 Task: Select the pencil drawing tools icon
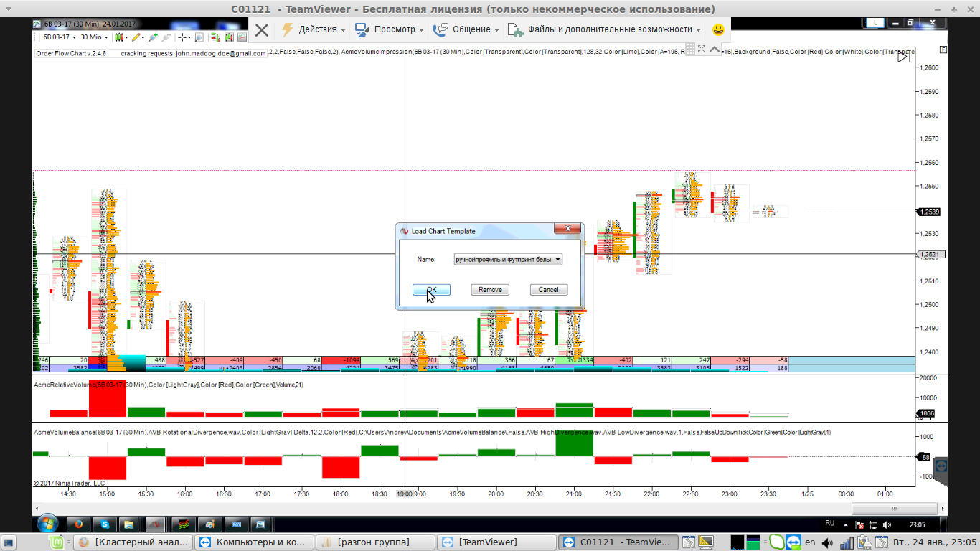(137, 37)
